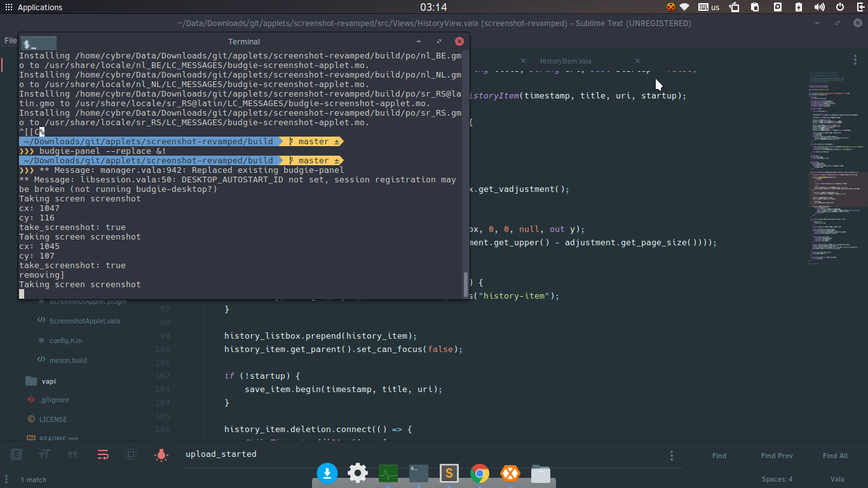The height and width of the screenshot is (488, 868).
Task: Toggle highlight matches lightbulb option
Action: click(x=161, y=455)
